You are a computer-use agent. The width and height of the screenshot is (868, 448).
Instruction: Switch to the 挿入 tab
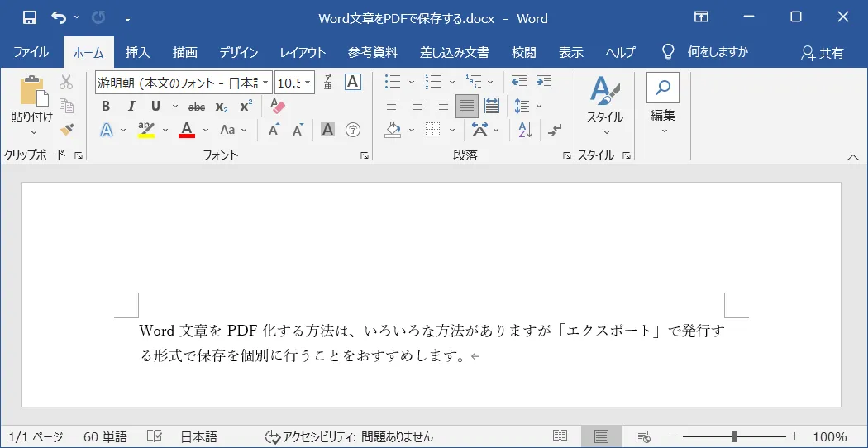(x=137, y=53)
